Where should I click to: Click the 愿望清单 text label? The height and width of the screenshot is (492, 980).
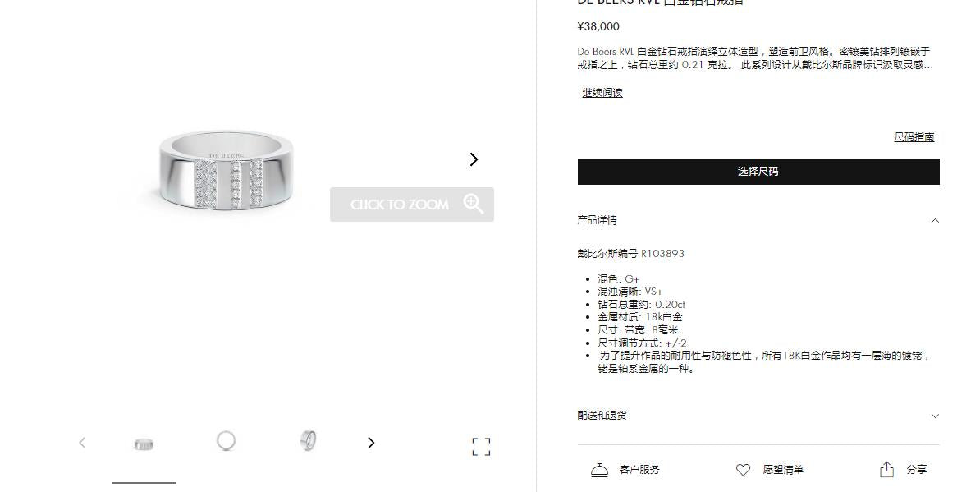pyautogui.click(x=783, y=470)
